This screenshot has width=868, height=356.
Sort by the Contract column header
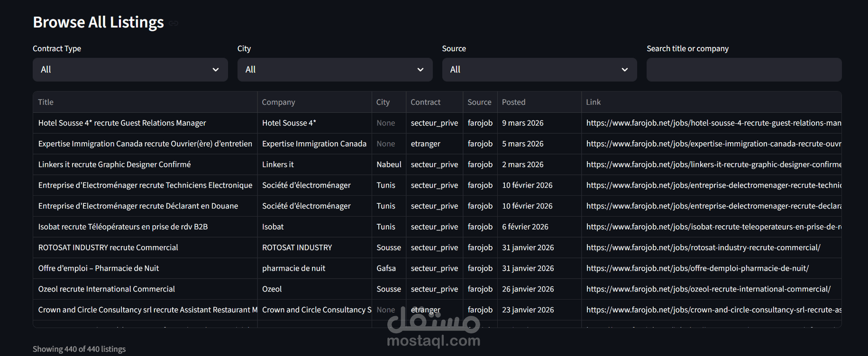click(434, 102)
